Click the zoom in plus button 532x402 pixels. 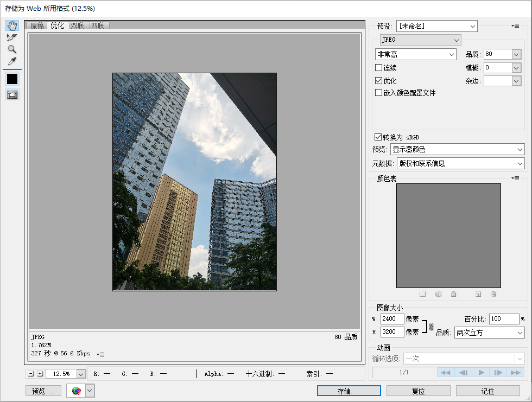(x=40, y=374)
